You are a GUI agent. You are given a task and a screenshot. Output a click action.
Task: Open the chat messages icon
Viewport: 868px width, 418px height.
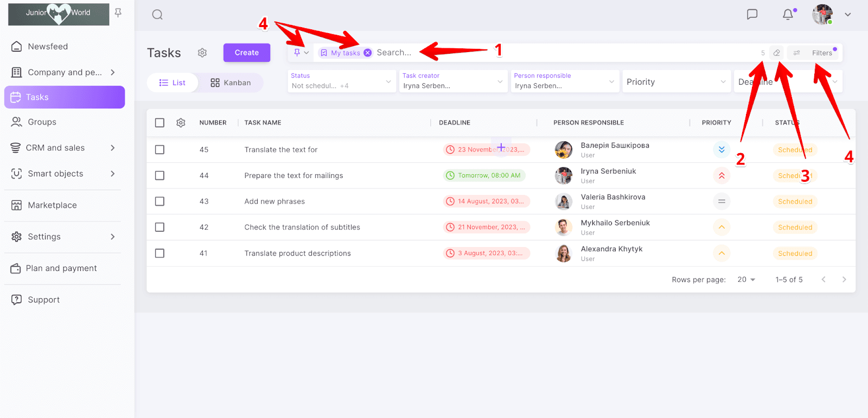pos(752,14)
